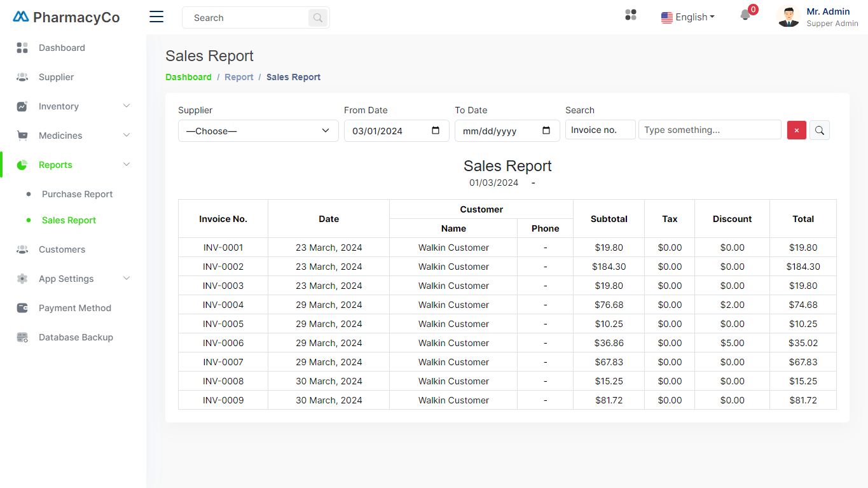Open Database Backup in sidebar
This screenshot has width=868, height=488.
tap(76, 337)
